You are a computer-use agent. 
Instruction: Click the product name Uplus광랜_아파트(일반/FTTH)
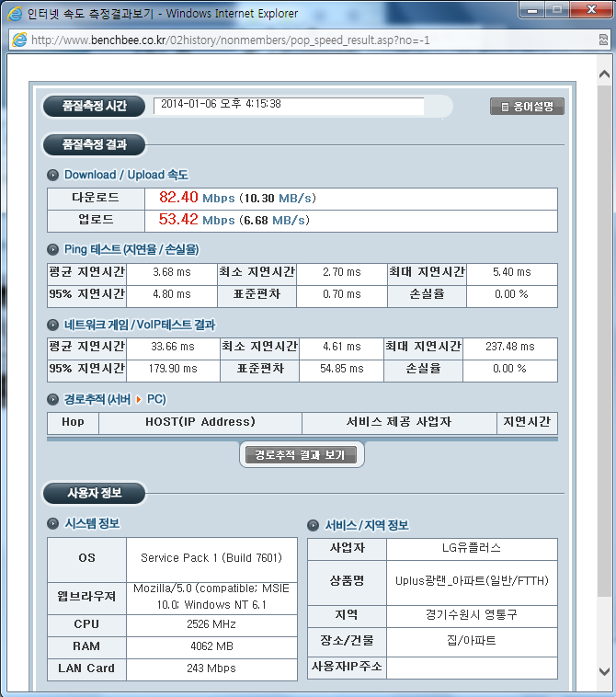472,581
